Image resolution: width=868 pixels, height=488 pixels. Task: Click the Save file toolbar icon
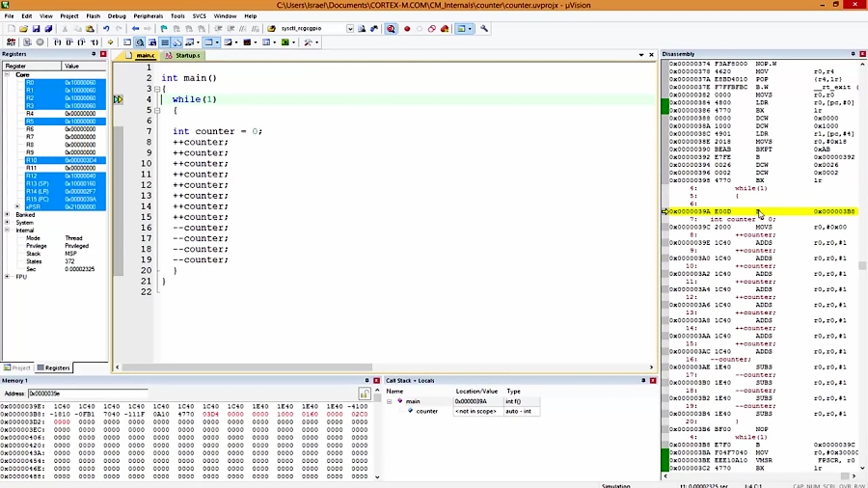[x=36, y=29]
